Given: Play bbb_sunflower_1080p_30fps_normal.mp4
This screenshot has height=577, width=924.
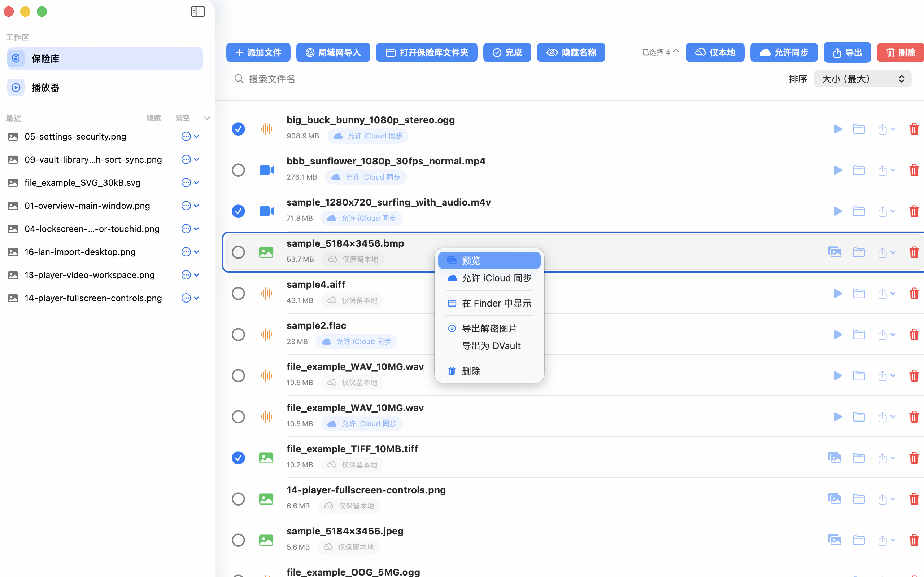Looking at the screenshot, I should point(838,170).
